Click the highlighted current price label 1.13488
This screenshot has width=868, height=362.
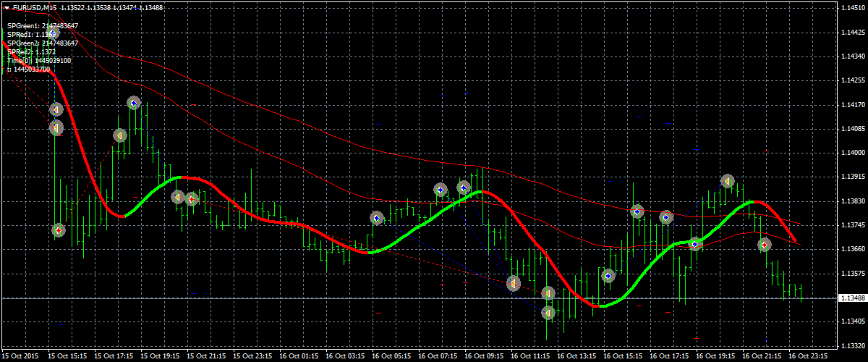[x=852, y=298]
